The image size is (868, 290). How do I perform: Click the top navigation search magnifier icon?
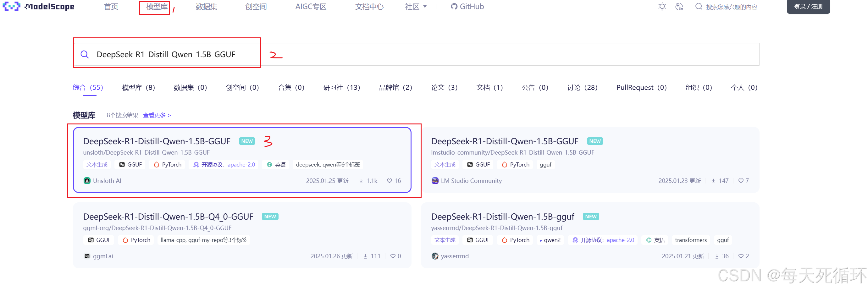point(699,6)
